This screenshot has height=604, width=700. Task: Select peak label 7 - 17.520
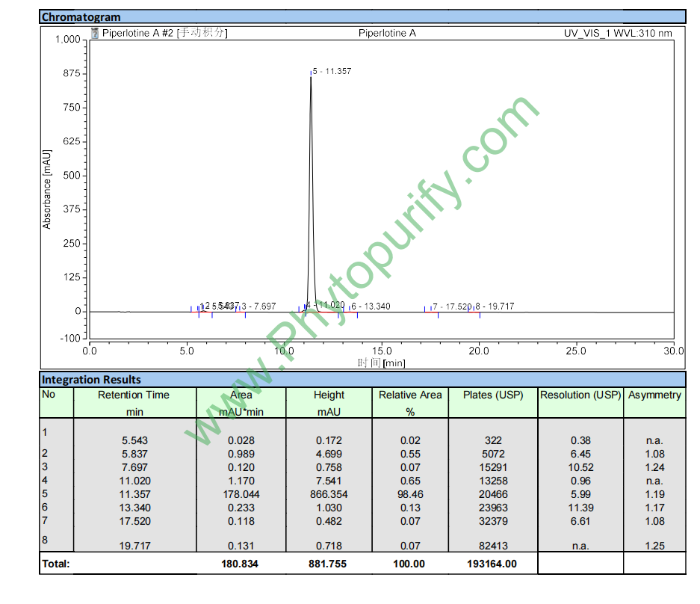[x=452, y=306]
